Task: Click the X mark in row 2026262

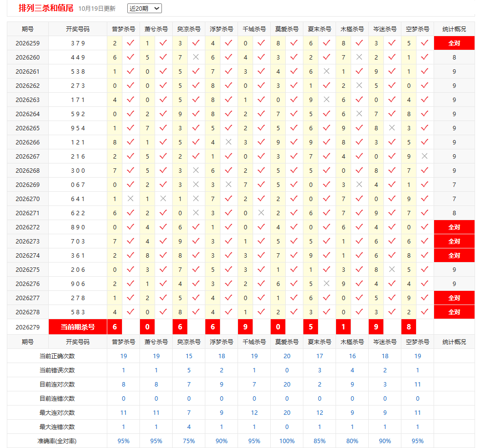Action: (x=359, y=85)
